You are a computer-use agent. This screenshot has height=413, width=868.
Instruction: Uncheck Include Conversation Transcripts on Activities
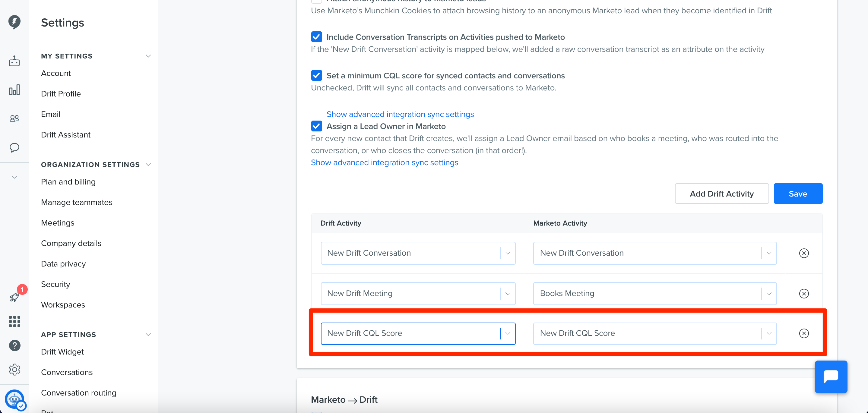click(x=316, y=37)
